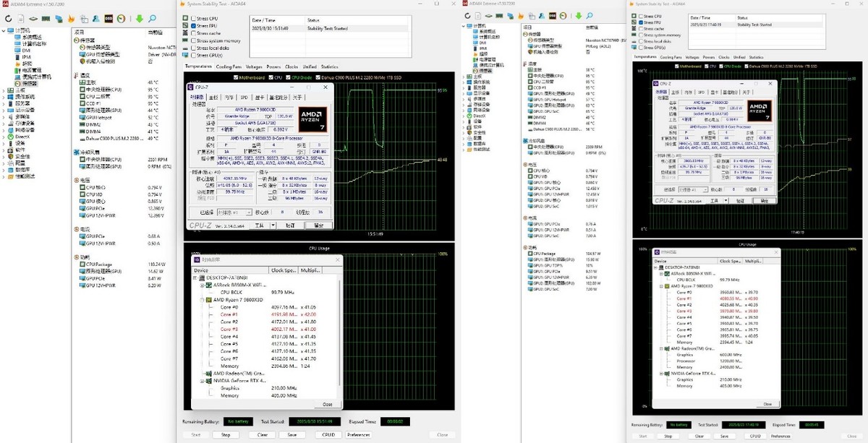Select the DirectX item in the left AIDA64 tree
Image resolution: width=868 pixels, height=443 pixels.
point(22,137)
